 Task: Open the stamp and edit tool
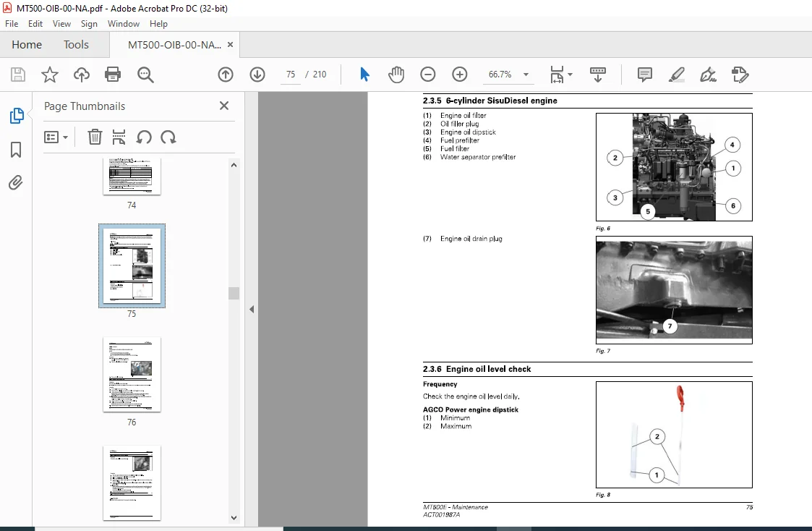point(740,75)
